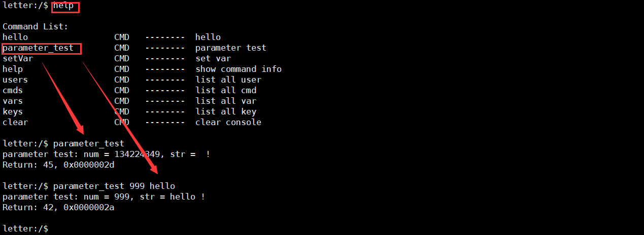
Task: Click the vars command name
Action: point(13,101)
